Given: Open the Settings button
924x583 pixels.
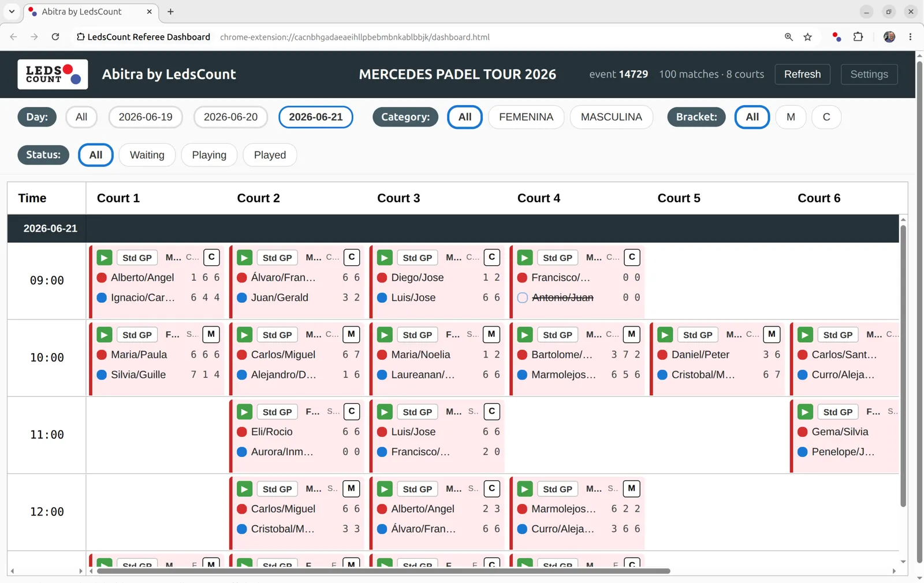Looking at the screenshot, I should (x=869, y=74).
